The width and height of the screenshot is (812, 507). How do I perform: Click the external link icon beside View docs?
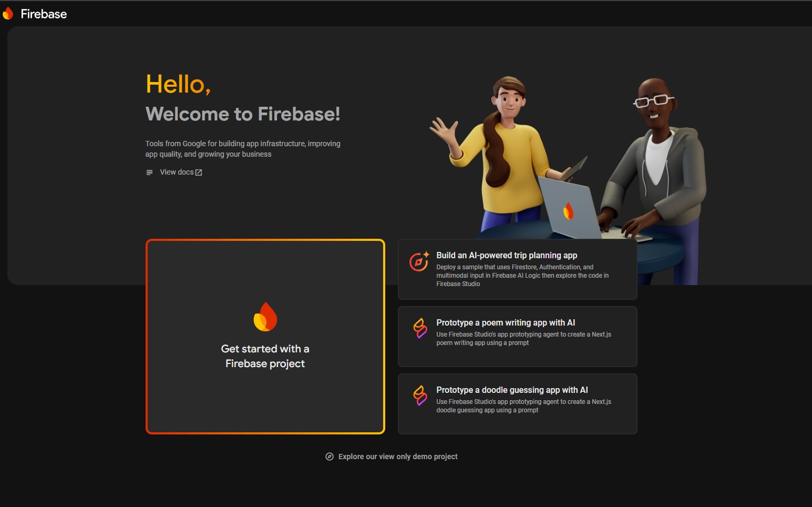199,173
